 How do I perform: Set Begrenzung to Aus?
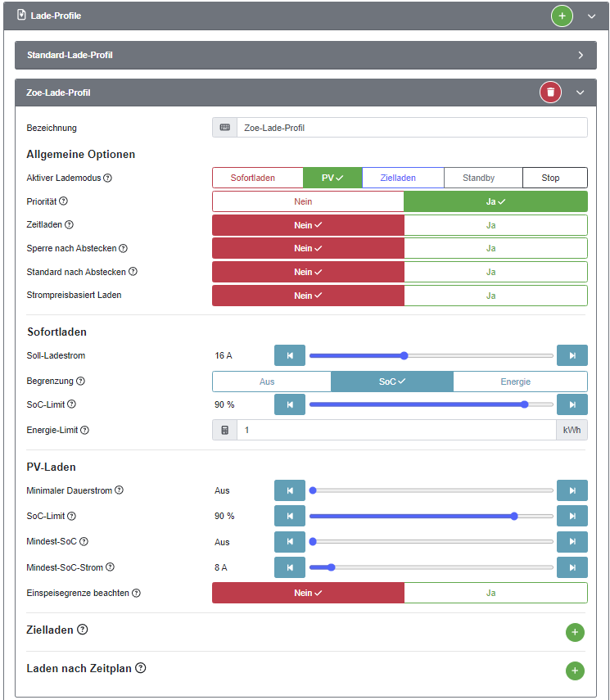[x=272, y=382]
